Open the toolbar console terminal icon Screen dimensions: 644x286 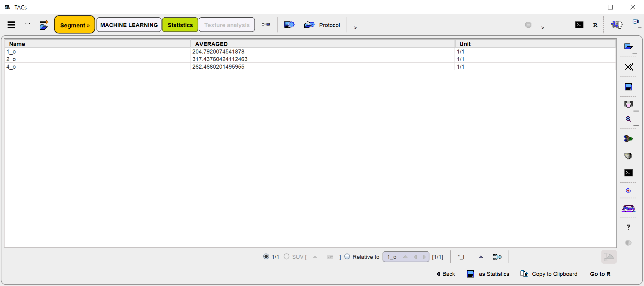[x=579, y=25]
